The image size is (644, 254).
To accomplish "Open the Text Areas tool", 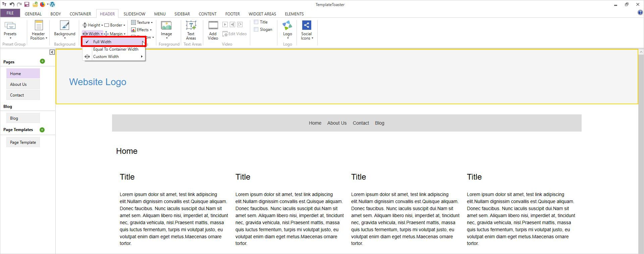I will pyautogui.click(x=191, y=25).
